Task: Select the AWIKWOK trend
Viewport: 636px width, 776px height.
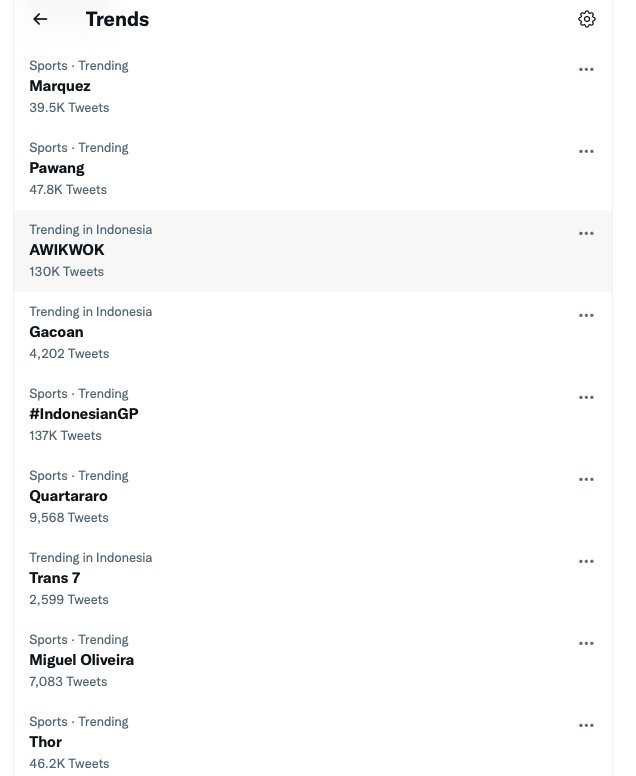Action: [x=313, y=251]
